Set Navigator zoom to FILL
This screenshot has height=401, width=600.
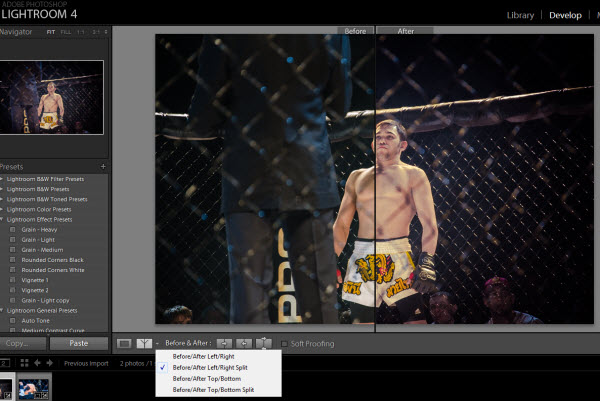point(67,32)
